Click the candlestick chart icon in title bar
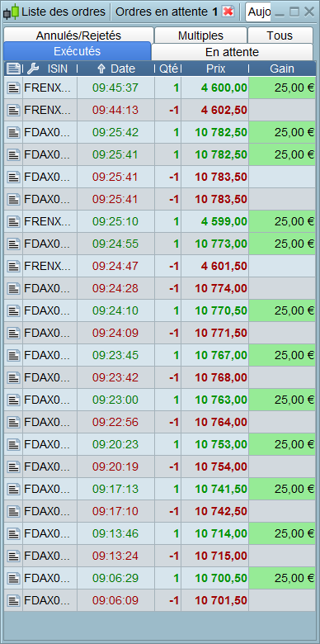This screenshot has width=320, height=644. tap(12, 12)
